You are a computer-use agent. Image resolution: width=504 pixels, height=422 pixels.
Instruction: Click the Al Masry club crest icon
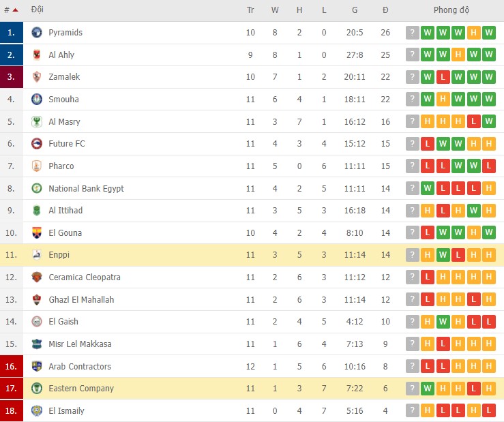37,122
